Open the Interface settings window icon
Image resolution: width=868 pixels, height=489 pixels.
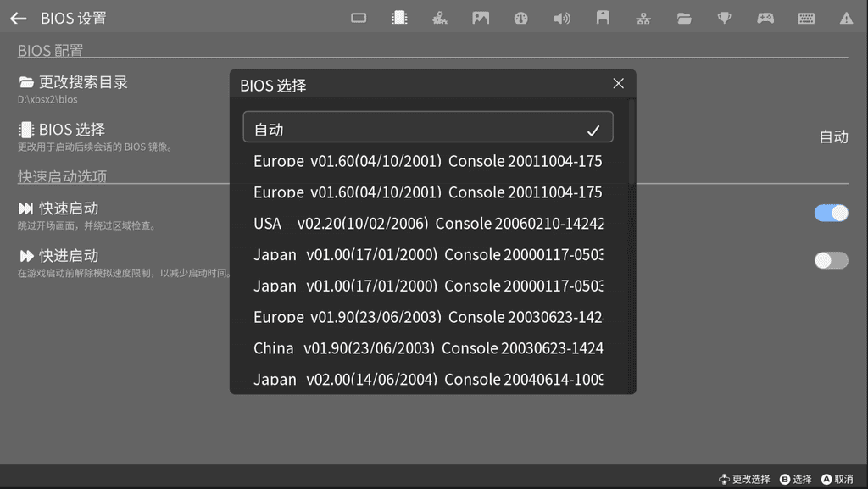click(359, 19)
